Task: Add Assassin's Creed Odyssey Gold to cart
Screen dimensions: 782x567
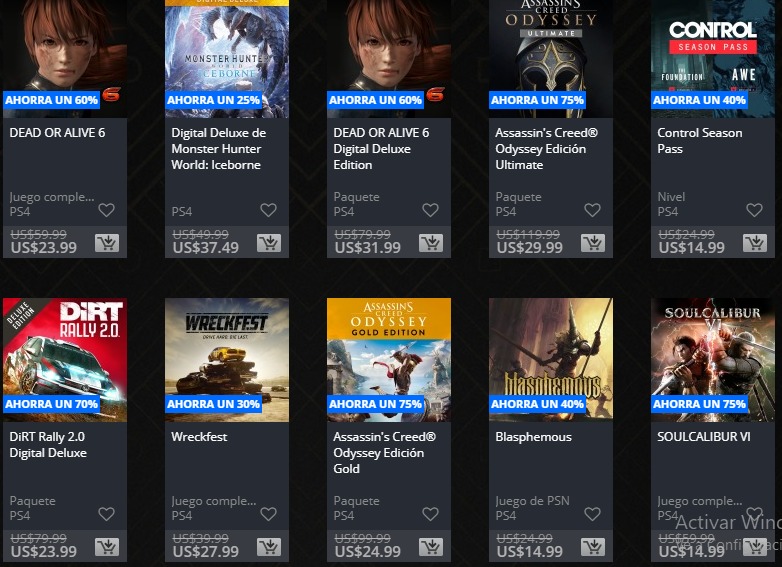Action: click(x=431, y=547)
